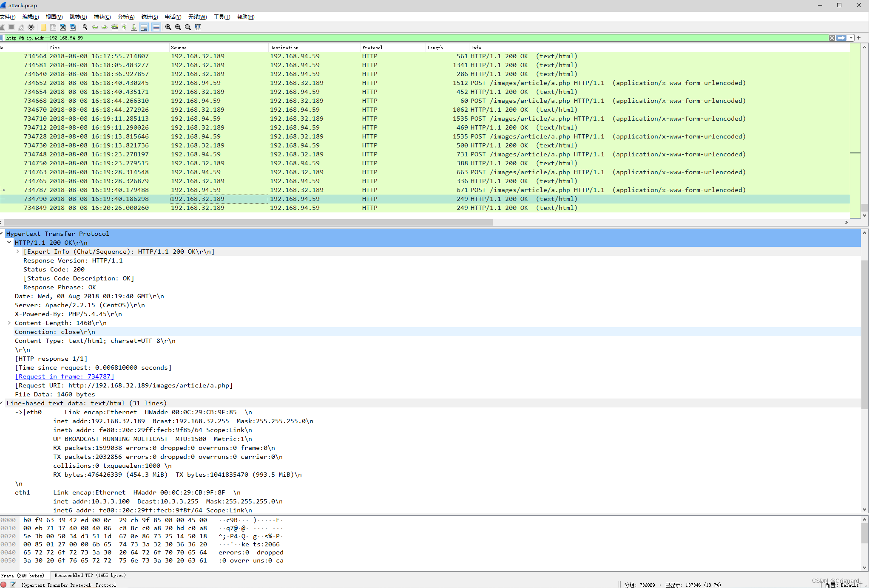Image resolution: width=869 pixels, height=588 pixels.
Task: Switch to Reassembled TCP tab
Action: tap(90, 575)
